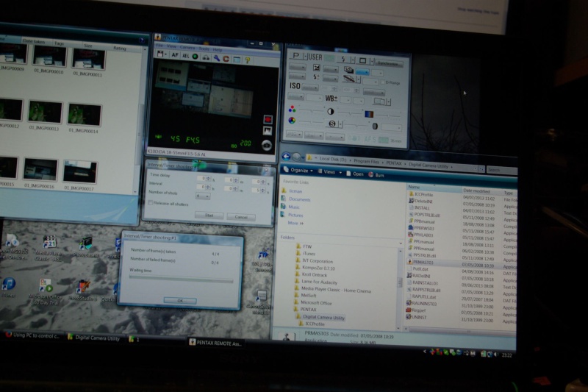
Task: Open the Views dropdown in Explorer
Action: click(329, 172)
